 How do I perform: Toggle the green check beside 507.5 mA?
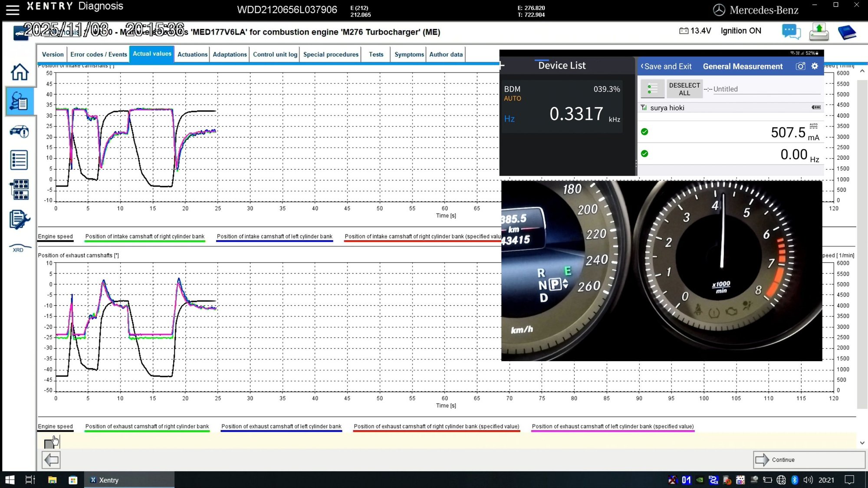(x=644, y=132)
